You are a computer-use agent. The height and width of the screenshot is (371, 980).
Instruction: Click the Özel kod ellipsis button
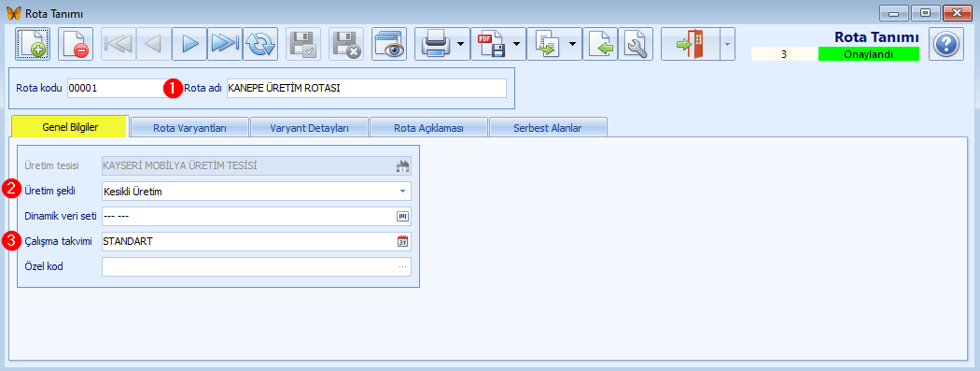pyautogui.click(x=402, y=266)
